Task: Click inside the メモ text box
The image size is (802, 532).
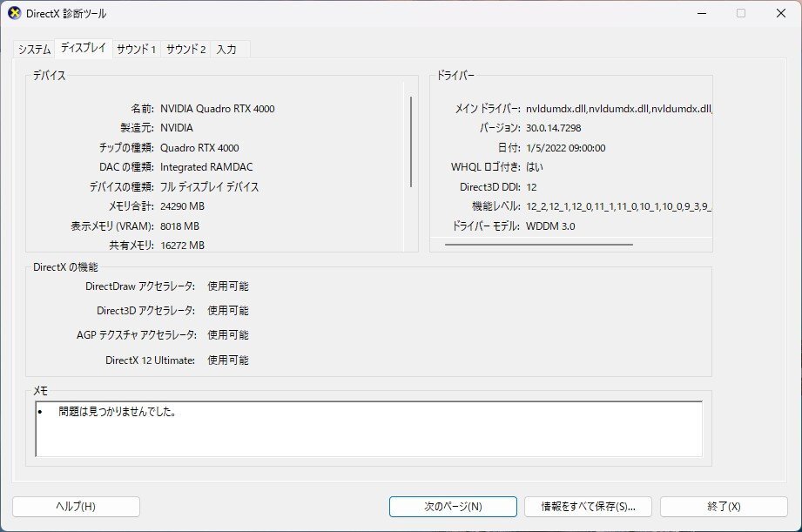Action: click(368, 429)
